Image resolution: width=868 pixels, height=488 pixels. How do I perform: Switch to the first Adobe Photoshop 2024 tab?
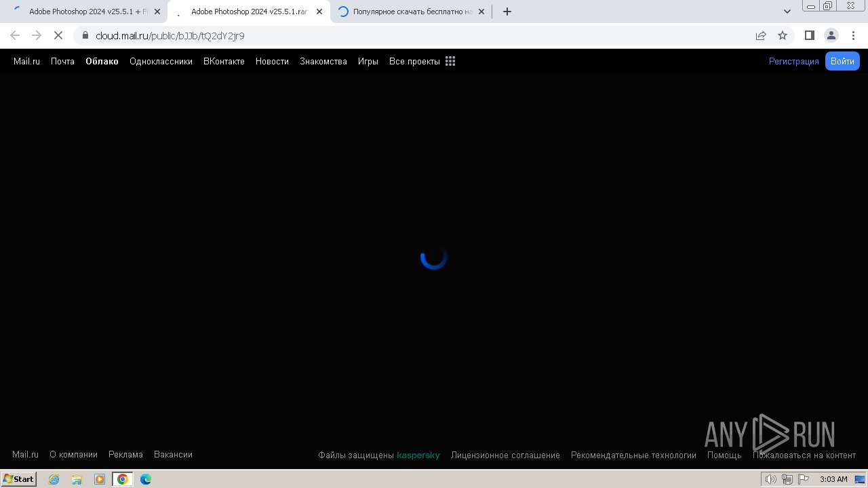[85, 12]
